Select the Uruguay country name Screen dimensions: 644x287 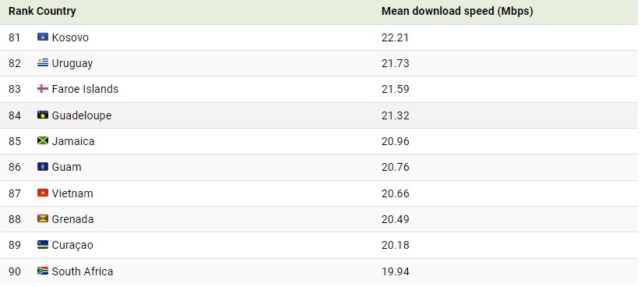(x=72, y=63)
